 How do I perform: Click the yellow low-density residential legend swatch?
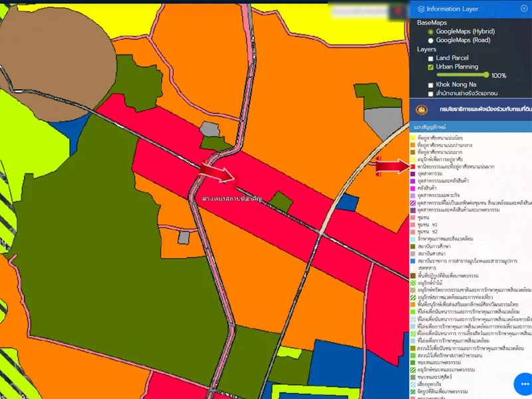pos(413,137)
